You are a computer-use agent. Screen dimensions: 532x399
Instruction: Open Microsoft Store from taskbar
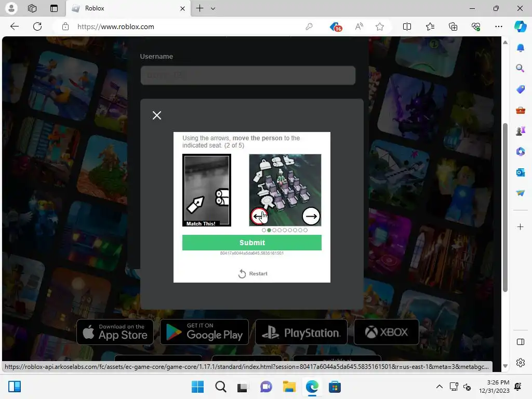point(335,387)
